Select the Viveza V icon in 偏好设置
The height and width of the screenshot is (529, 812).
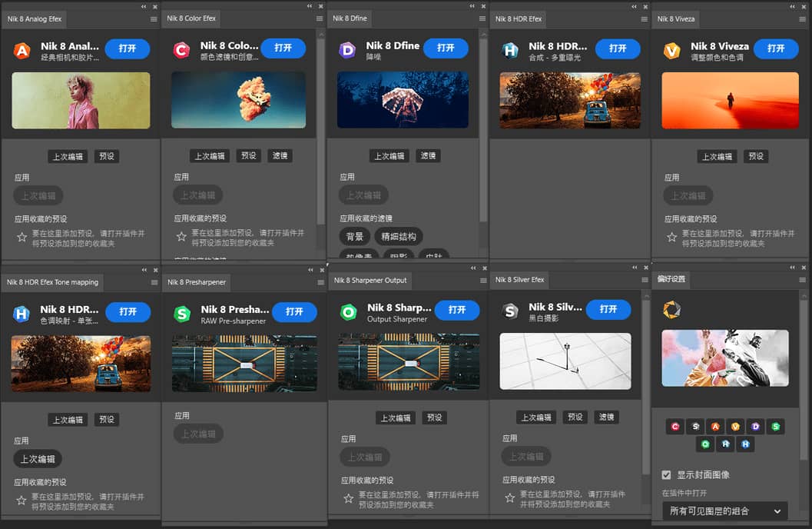coord(735,427)
